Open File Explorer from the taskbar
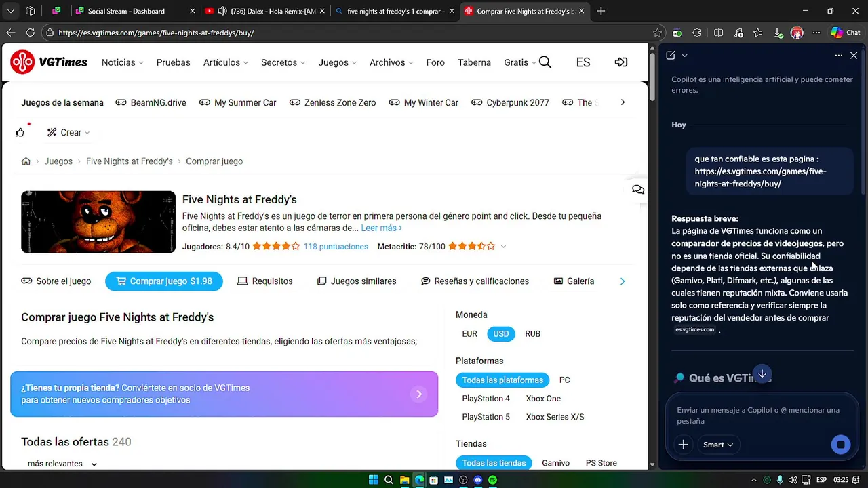868x488 pixels. coord(404,480)
